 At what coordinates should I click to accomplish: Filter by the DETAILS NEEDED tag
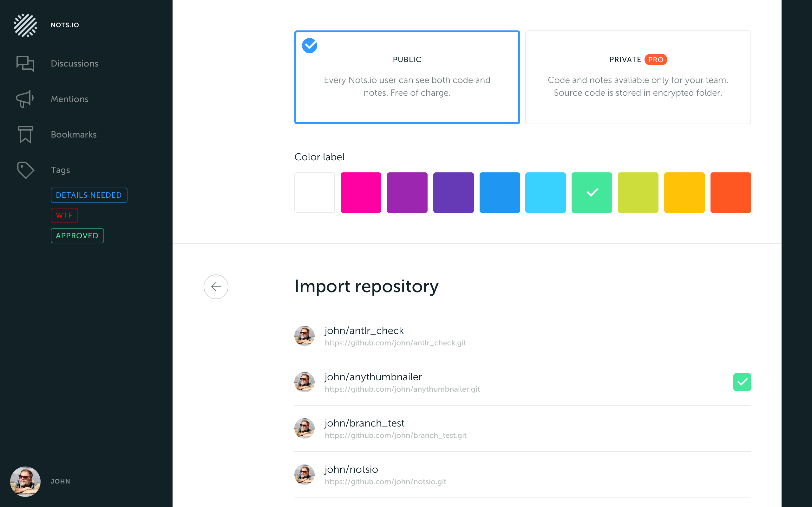[88, 195]
